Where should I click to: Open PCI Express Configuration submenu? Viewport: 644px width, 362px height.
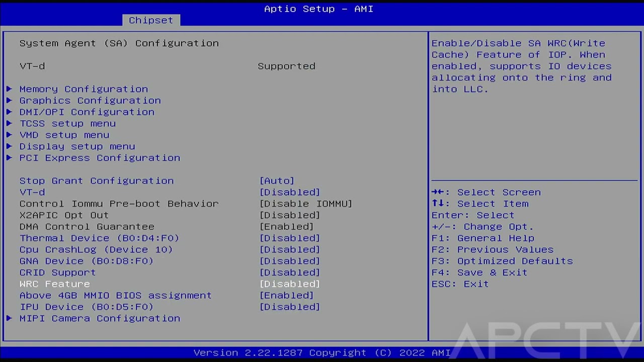click(x=100, y=158)
